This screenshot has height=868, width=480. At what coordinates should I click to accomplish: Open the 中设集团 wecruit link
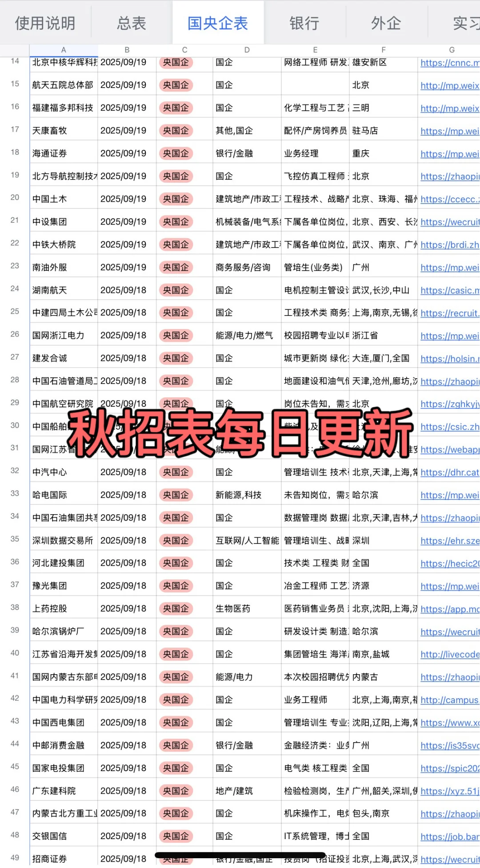click(x=450, y=222)
